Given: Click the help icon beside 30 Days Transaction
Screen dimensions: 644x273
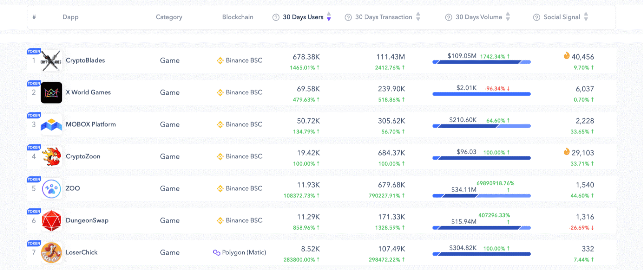Looking at the screenshot, I should pos(348,17).
